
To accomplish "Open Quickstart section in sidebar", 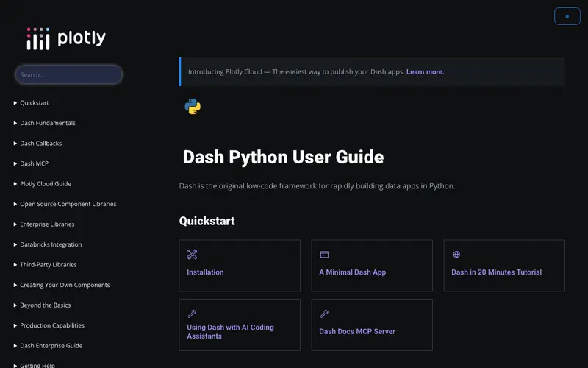I will 35,103.
